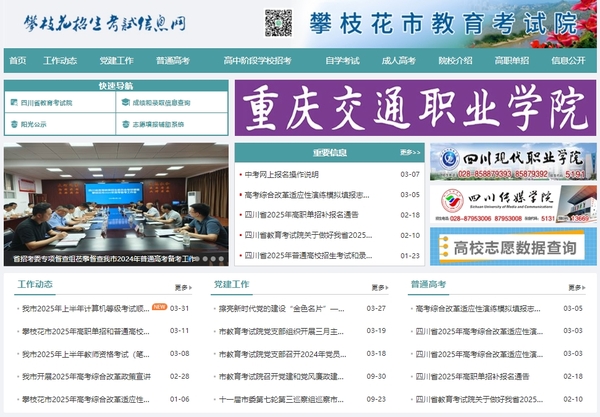Expand 更多>> in the 重要信息 header
The width and height of the screenshot is (600, 417).
pos(410,152)
